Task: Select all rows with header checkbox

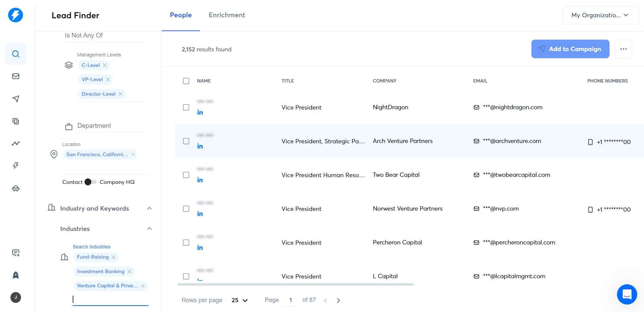Action: pos(186,81)
